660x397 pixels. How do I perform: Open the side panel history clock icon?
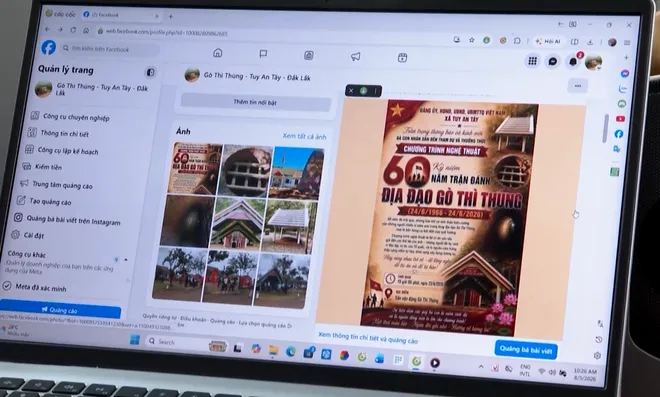click(x=599, y=339)
